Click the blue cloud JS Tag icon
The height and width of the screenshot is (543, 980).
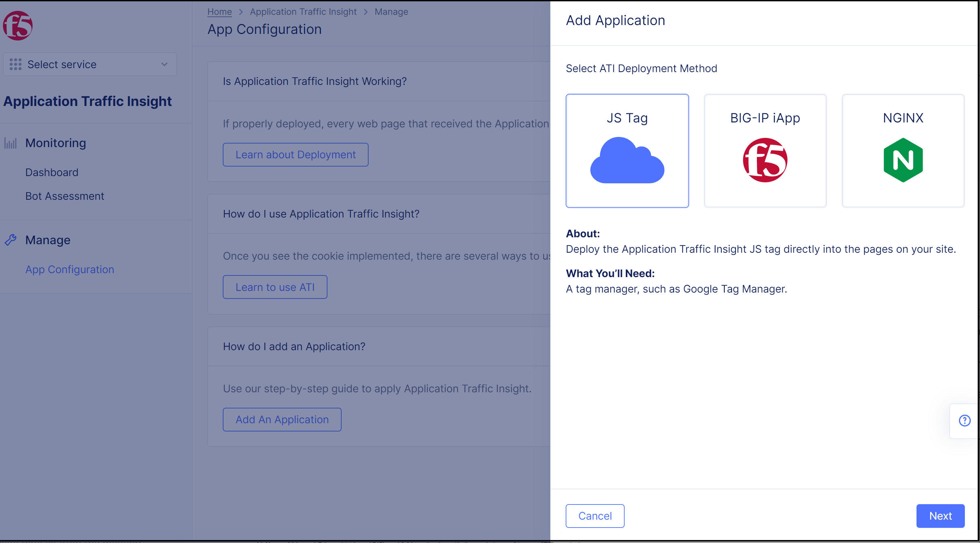pyautogui.click(x=627, y=161)
